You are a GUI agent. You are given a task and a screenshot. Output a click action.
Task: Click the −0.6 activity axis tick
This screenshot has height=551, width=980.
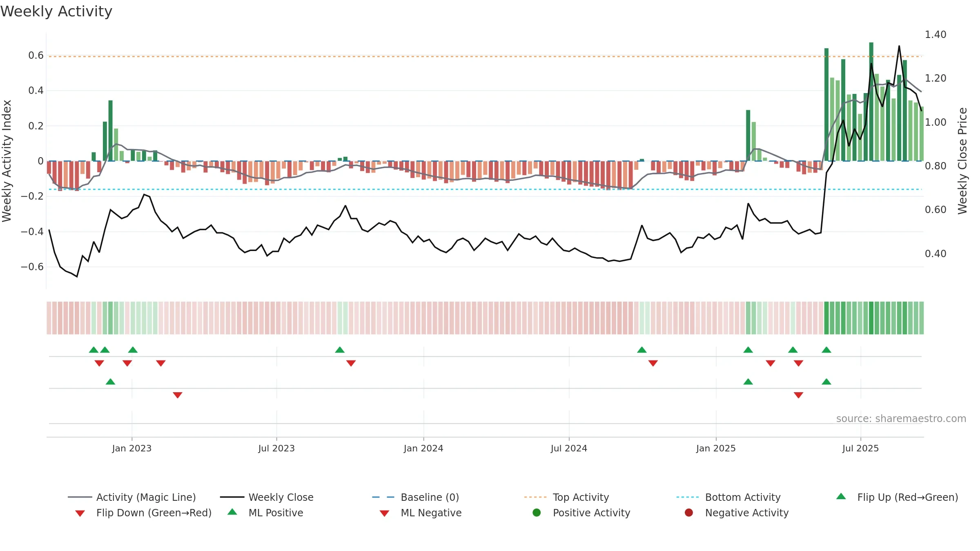click(32, 267)
